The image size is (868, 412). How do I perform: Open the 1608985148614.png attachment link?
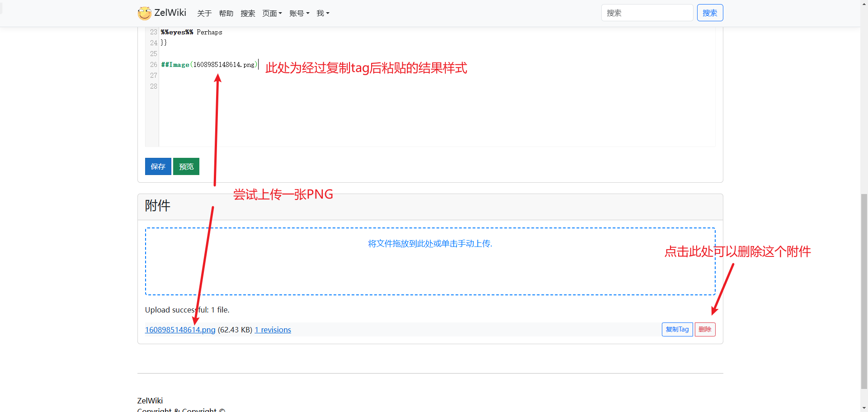click(180, 330)
